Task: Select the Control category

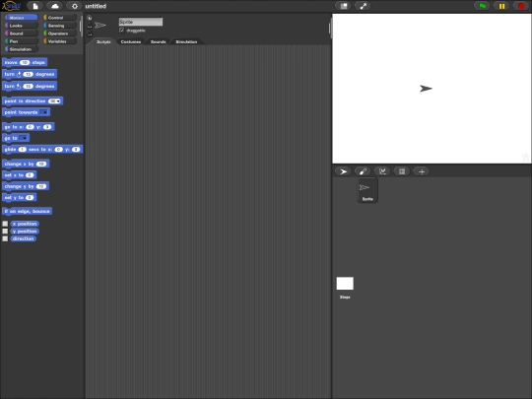Action: pyautogui.click(x=60, y=18)
